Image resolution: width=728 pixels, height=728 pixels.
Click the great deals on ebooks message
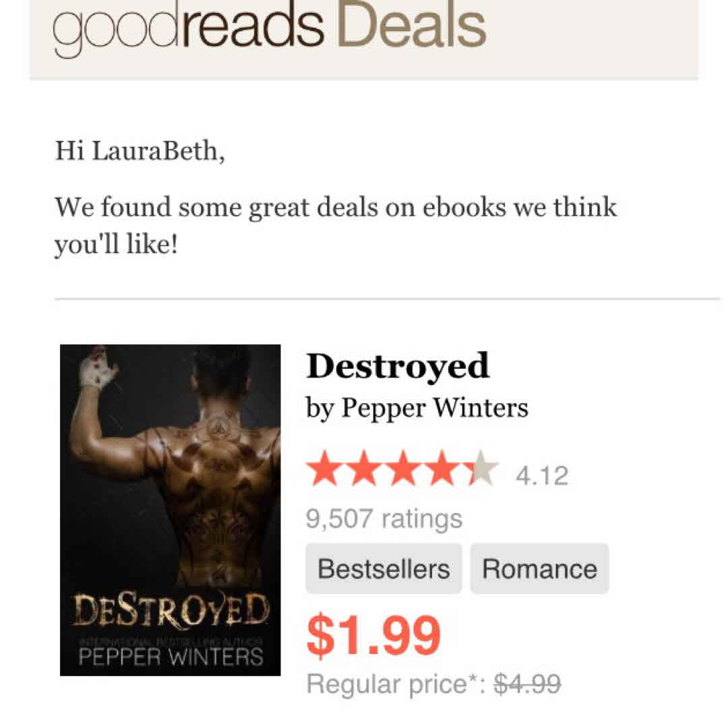[x=336, y=226]
